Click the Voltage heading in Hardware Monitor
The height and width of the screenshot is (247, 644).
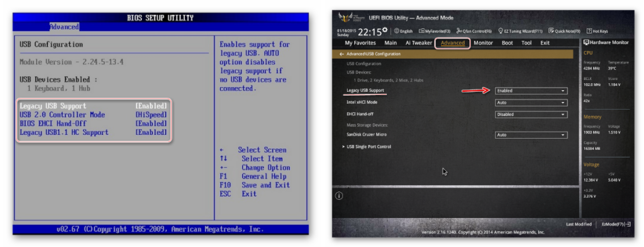tap(591, 164)
